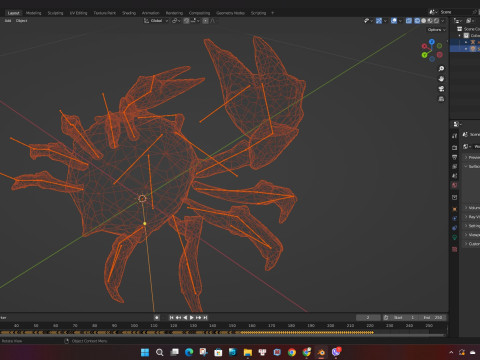Open the Render properties tab
Screen dimensions: 480x360
pos(454,147)
